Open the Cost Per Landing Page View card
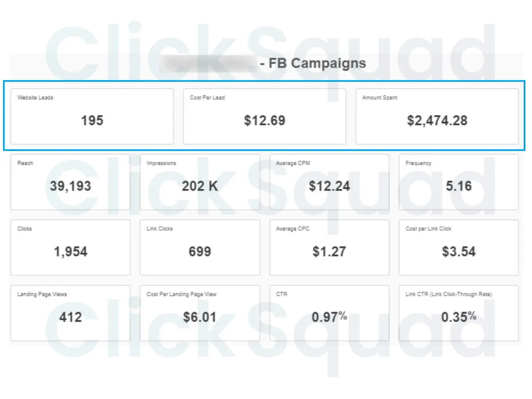532x399 pixels. point(200,313)
